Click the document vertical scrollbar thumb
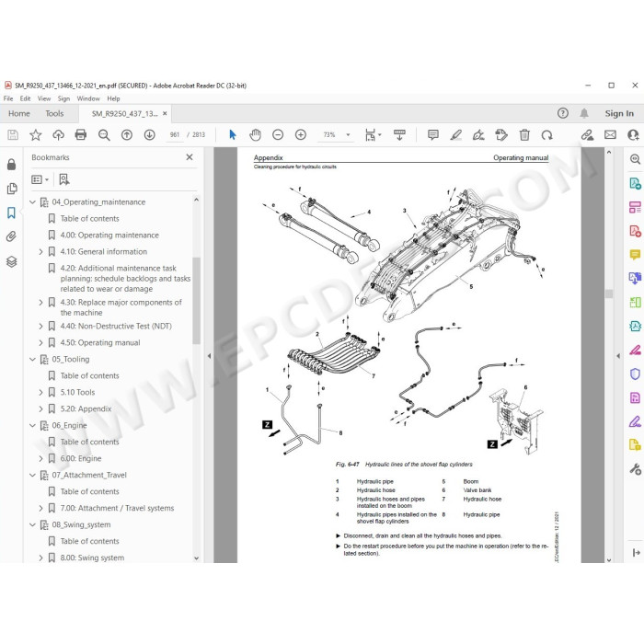 tap(609, 293)
